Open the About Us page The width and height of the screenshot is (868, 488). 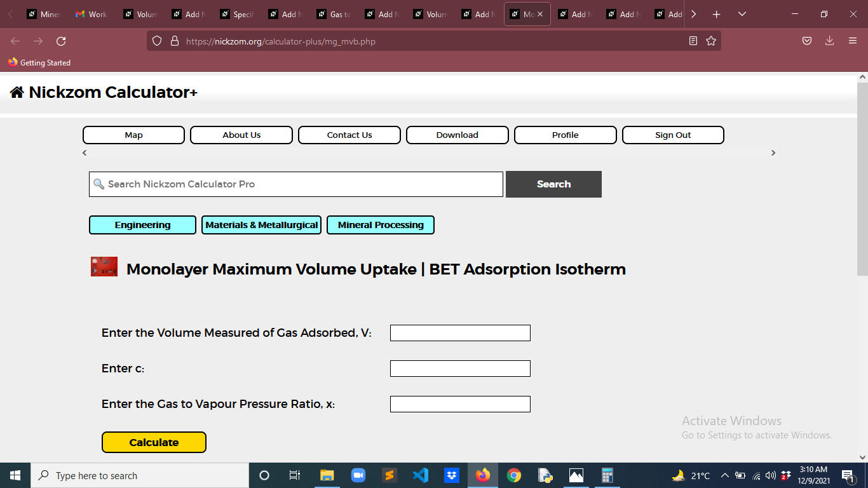point(241,135)
